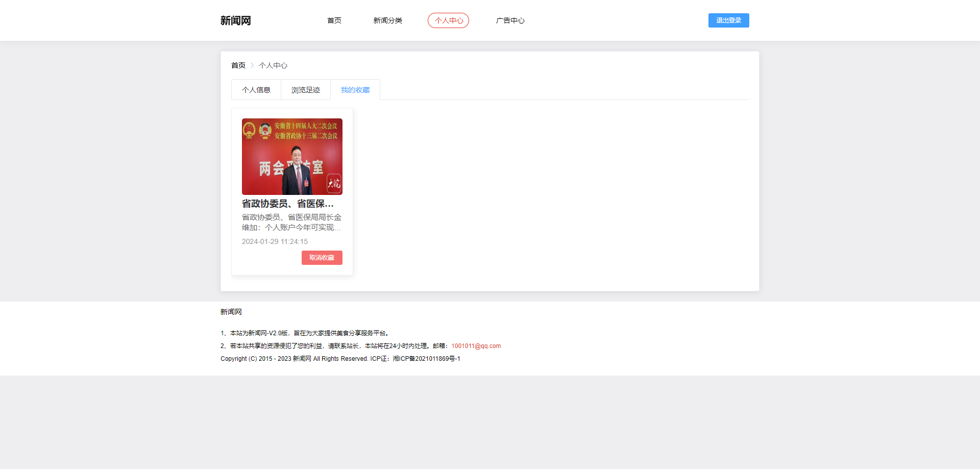Switch to the 浏览足迹 tab
Image resolution: width=980 pixels, height=469 pixels.
(x=305, y=89)
